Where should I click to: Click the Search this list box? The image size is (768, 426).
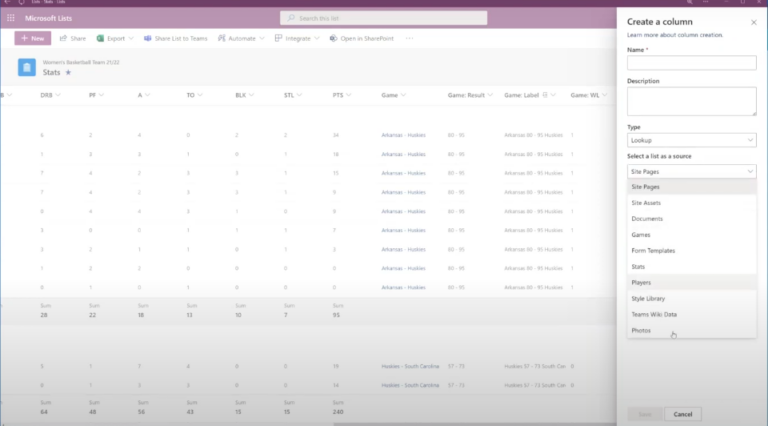pyautogui.click(x=384, y=18)
